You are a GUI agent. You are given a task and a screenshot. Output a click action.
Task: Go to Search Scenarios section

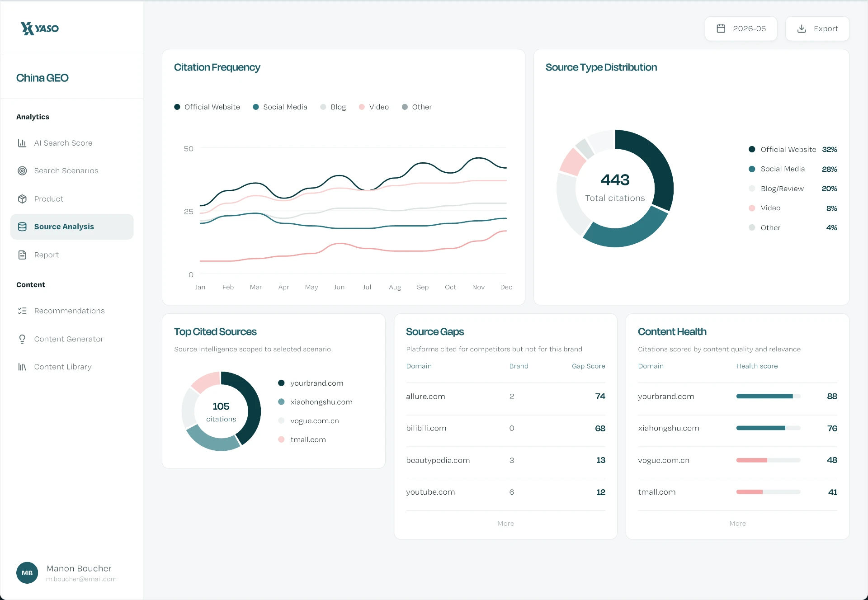(72, 171)
